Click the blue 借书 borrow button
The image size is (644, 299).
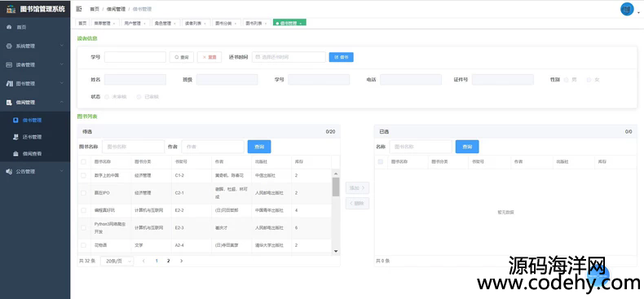click(342, 57)
